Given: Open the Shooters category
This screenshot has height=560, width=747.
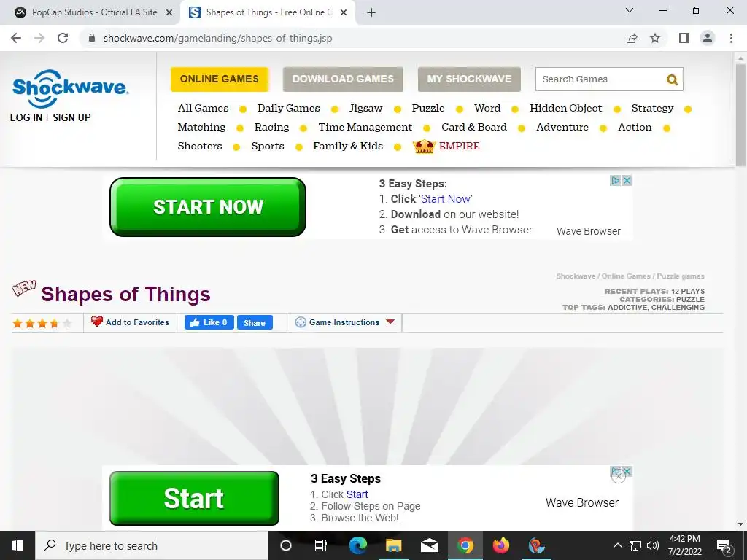Looking at the screenshot, I should coord(200,146).
